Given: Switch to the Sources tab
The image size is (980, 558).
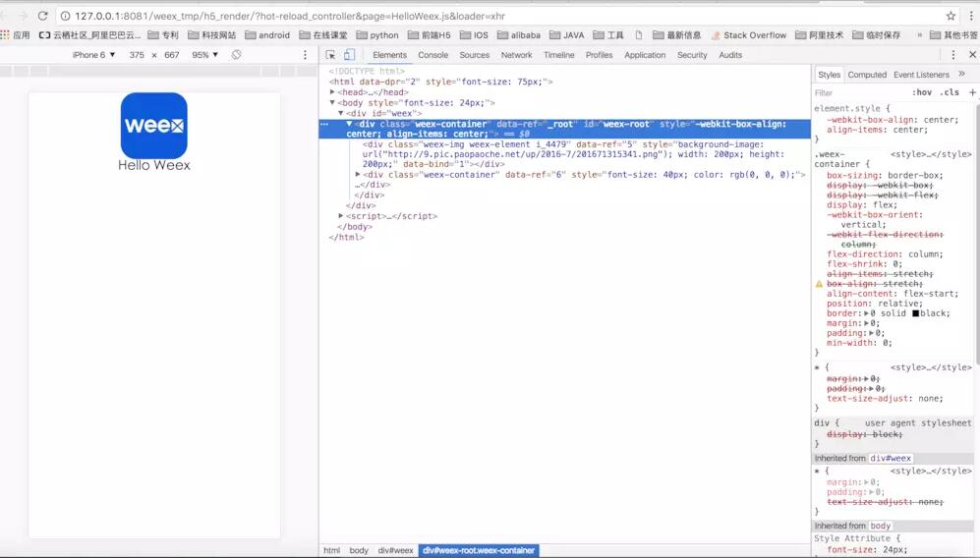Looking at the screenshot, I should click(475, 55).
